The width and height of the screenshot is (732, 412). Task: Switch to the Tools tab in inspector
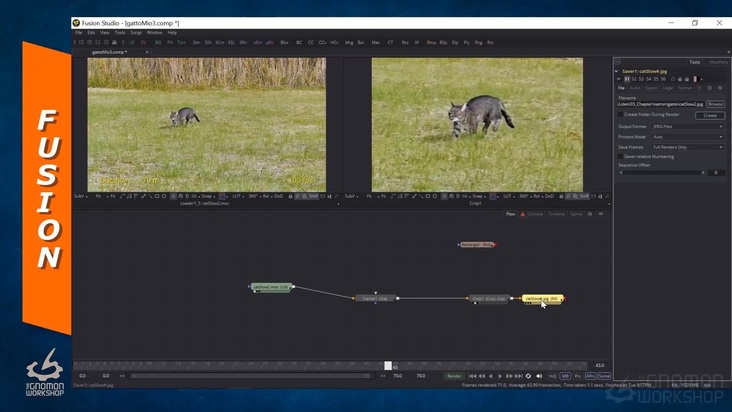[695, 62]
